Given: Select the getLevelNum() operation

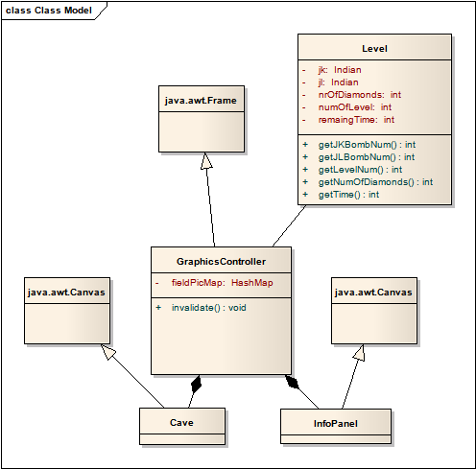Looking at the screenshot, I should point(360,170).
